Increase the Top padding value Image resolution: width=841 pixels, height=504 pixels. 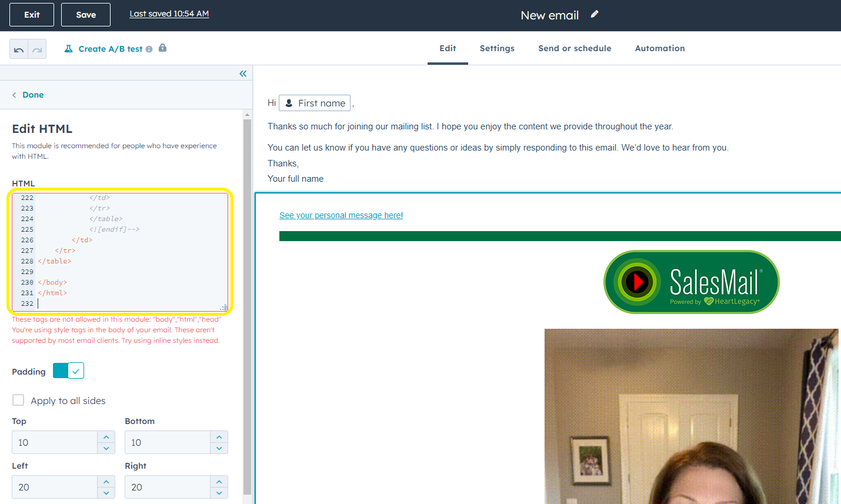[x=106, y=437]
